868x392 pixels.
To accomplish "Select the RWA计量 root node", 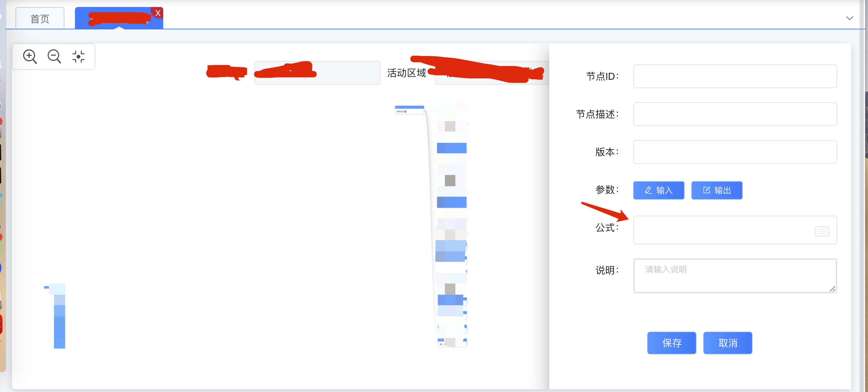I will coord(409,110).
